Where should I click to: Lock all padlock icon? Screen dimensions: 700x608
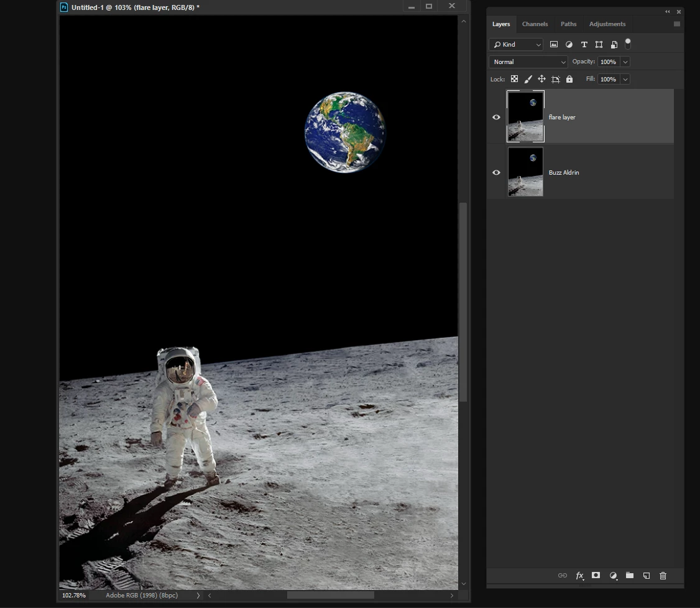pyautogui.click(x=569, y=79)
